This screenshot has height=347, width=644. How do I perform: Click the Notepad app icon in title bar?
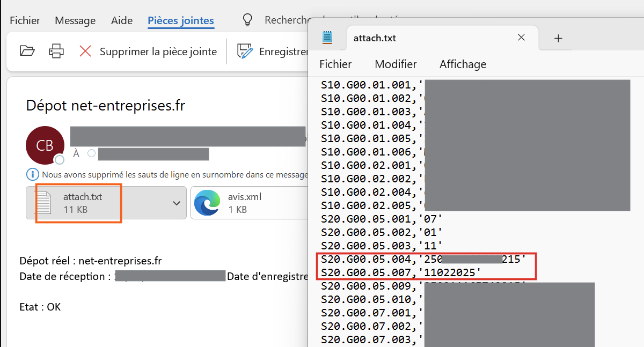pyautogui.click(x=327, y=38)
